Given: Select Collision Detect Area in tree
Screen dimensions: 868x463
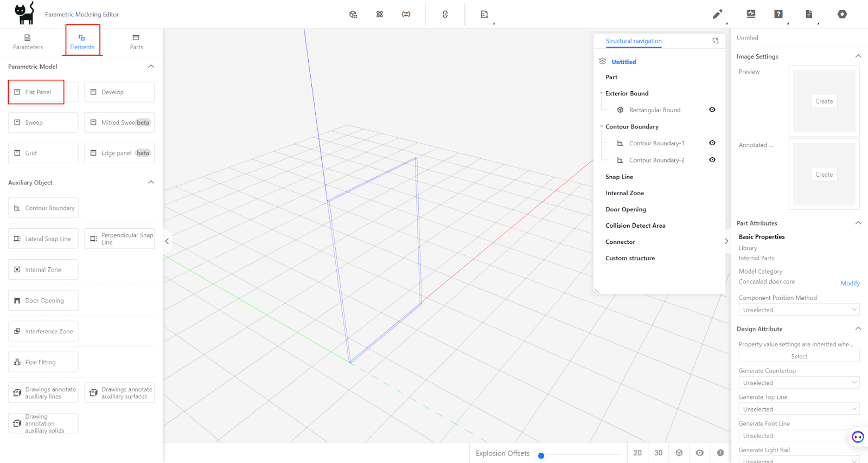Looking at the screenshot, I should pyautogui.click(x=635, y=226).
